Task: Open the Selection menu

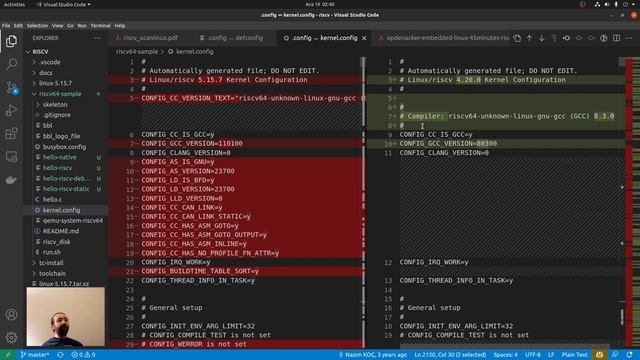Action: click(37, 25)
